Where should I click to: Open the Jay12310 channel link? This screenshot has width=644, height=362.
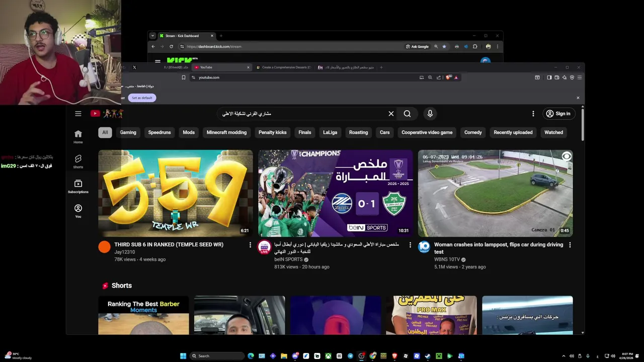[x=124, y=252]
